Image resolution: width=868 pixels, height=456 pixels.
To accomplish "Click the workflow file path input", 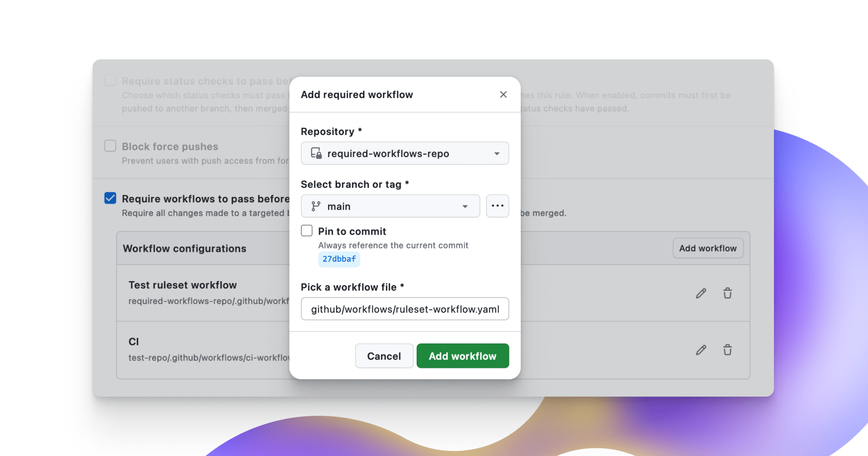I will pyautogui.click(x=404, y=309).
